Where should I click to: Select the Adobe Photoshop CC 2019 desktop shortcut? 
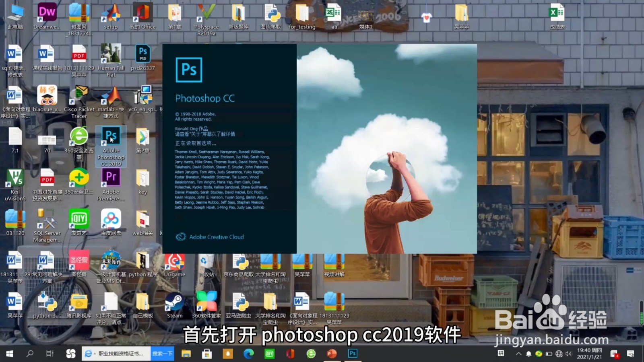tap(111, 146)
